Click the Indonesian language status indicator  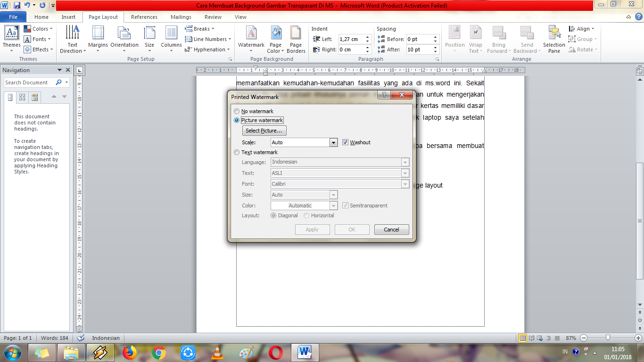(106, 338)
